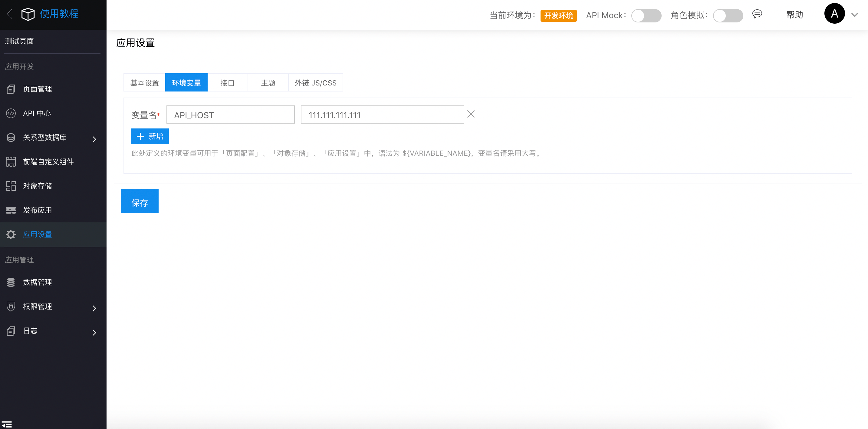Click the 新增 add variable button
This screenshot has height=429, width=868.
coord(150,136)
